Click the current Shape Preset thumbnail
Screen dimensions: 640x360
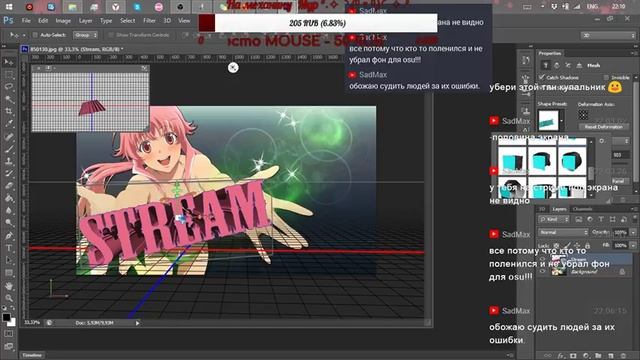pos(548,121)
